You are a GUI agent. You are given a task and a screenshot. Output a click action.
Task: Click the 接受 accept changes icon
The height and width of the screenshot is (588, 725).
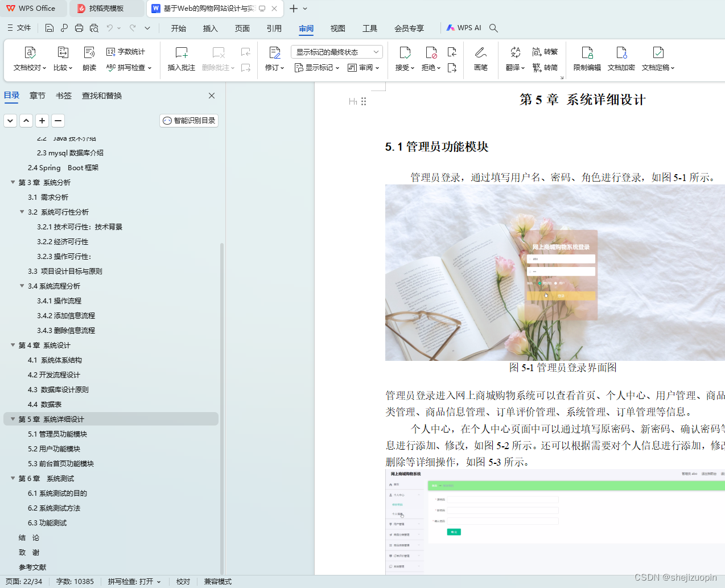point(405,53)
